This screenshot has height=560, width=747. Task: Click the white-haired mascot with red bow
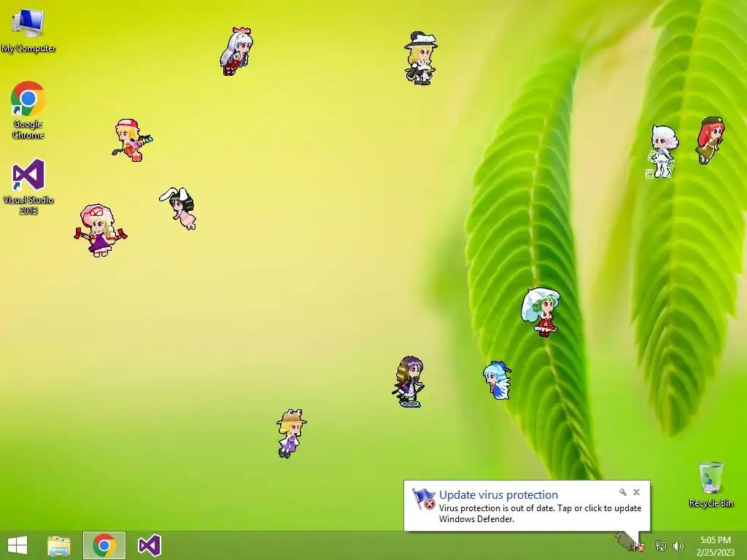pyautogui.click(x=236, y=52)
